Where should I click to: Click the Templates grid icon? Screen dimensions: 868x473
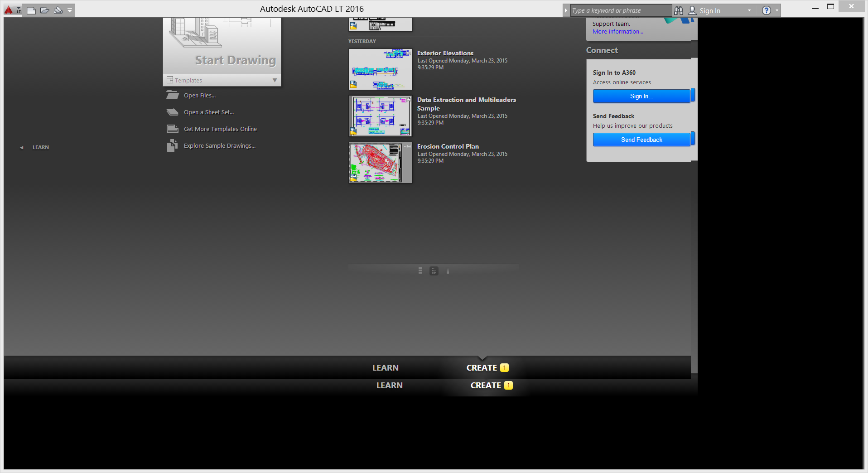170,80
